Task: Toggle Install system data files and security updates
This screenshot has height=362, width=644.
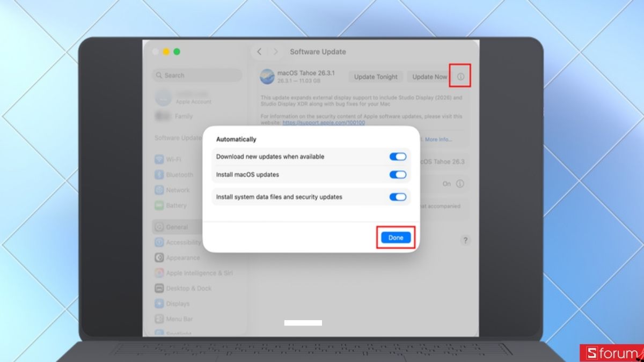Action: (398, 197)
